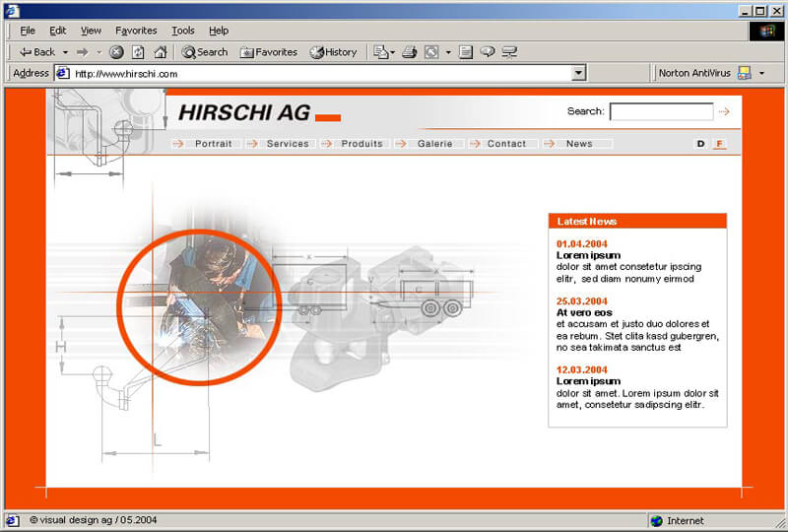This screenshot has width=788, height=532.
Task: Click the arrow icon before Galerie
Action: (x=401, y=144)
